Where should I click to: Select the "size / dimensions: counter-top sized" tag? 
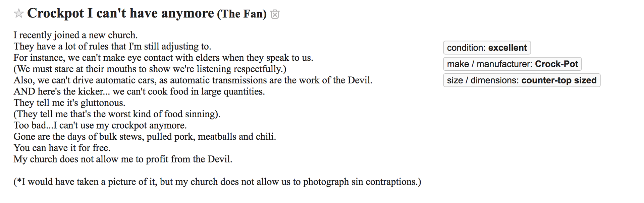tap(522, 80)
